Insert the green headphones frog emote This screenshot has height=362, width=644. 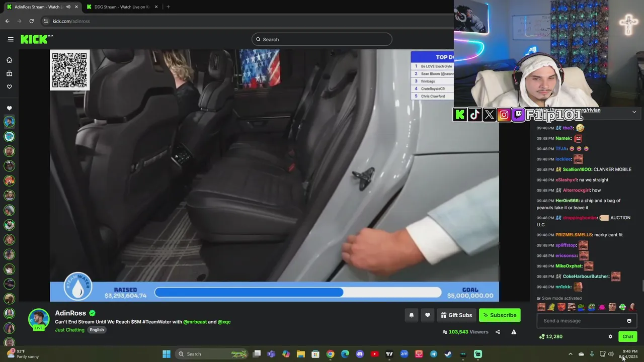click(622, 307)
